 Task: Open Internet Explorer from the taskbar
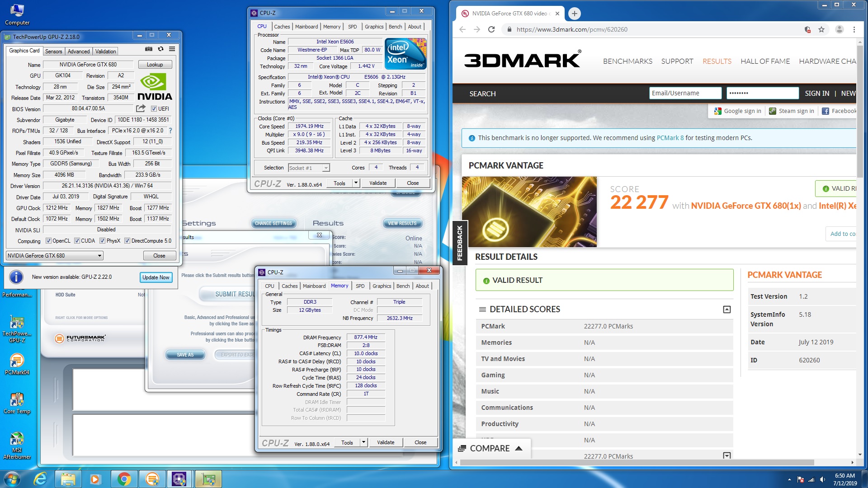pos(40,479)
